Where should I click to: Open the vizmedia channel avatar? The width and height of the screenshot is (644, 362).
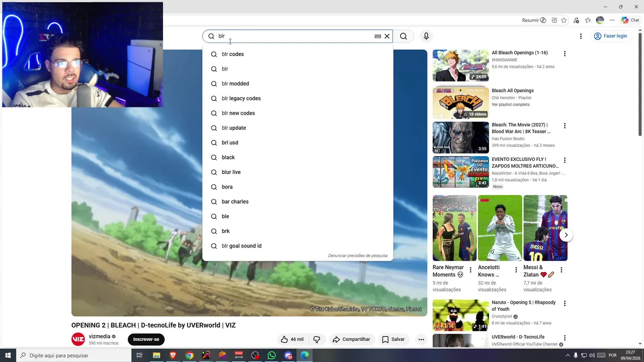coord(78,339)
